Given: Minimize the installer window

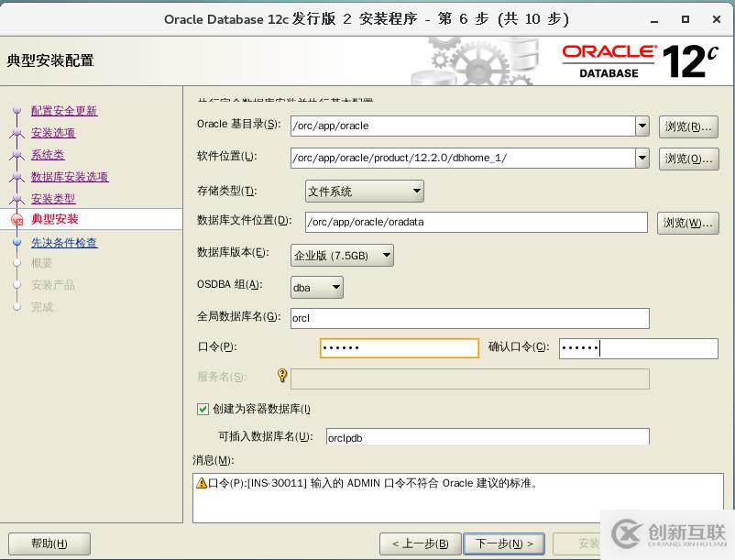Looking at the screenshot, I should click(654, 19).
